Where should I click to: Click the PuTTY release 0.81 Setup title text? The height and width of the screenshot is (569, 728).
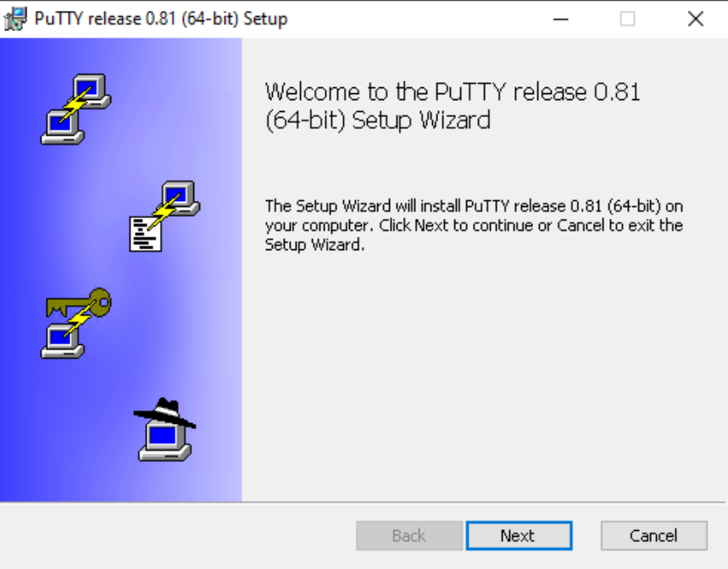click(161, 19)
